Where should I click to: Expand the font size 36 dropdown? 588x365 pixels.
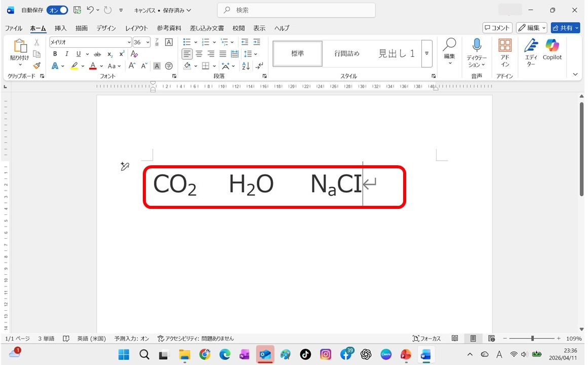148,42
